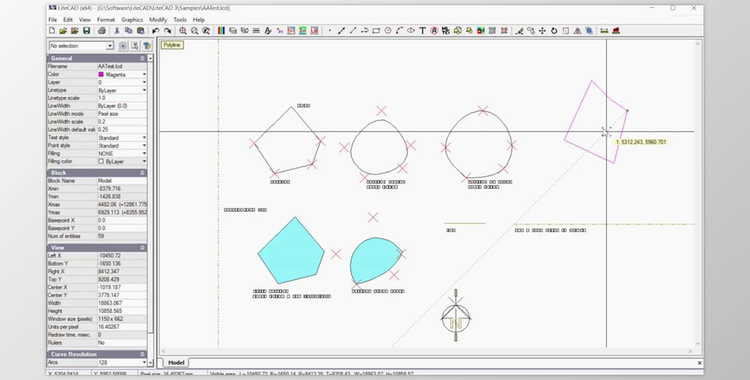Screen dimensions: 750x380
Task: Open the Layers color-bars icon
Action: (221, 31)
